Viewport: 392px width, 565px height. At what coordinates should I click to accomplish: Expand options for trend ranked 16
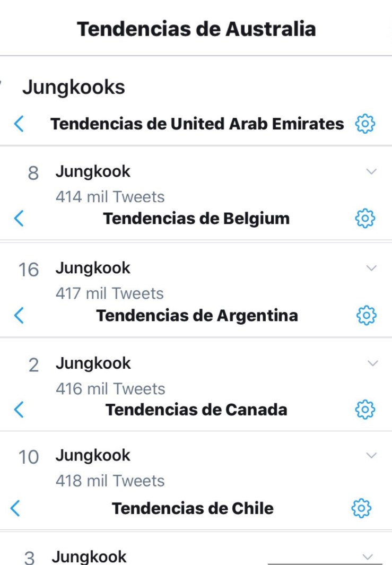coord(372,268)
